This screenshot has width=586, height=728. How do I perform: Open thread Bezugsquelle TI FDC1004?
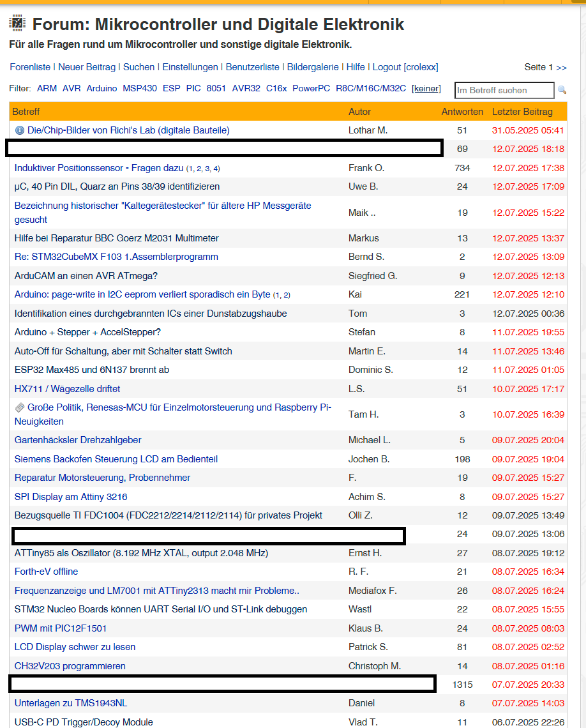pyautogui.click(x=169, y=515)
